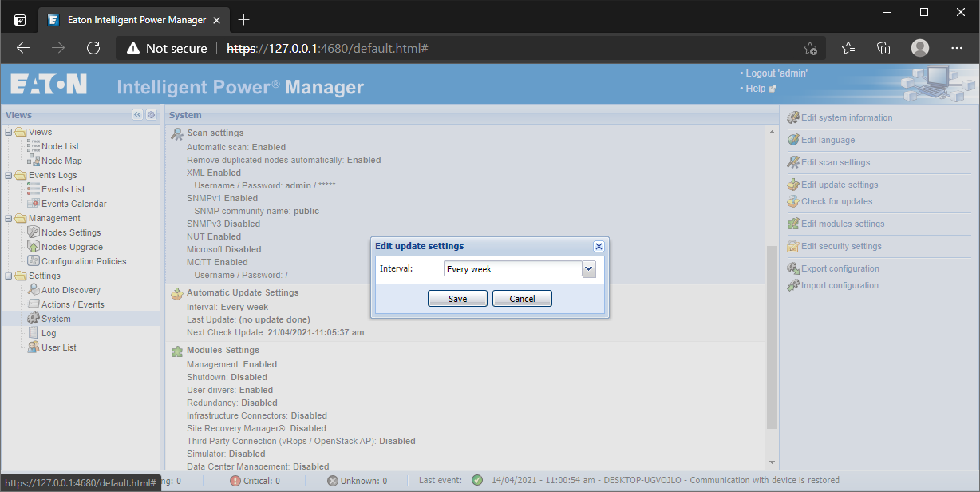This screenshot has width=980, height=492.
Task: Collapse the Settings tree folder
Action: 8,276
